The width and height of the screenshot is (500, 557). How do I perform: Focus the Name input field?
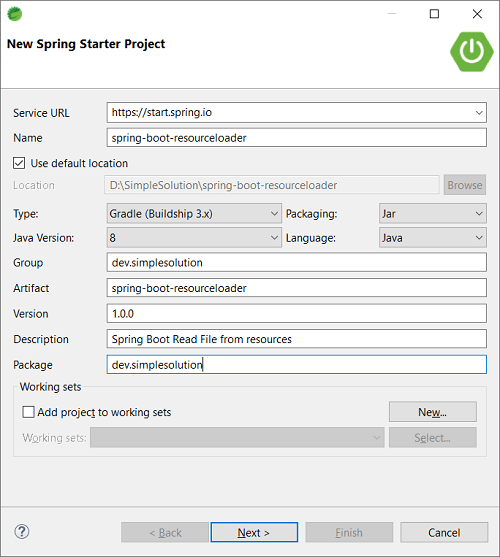click(x=297, y=138)
